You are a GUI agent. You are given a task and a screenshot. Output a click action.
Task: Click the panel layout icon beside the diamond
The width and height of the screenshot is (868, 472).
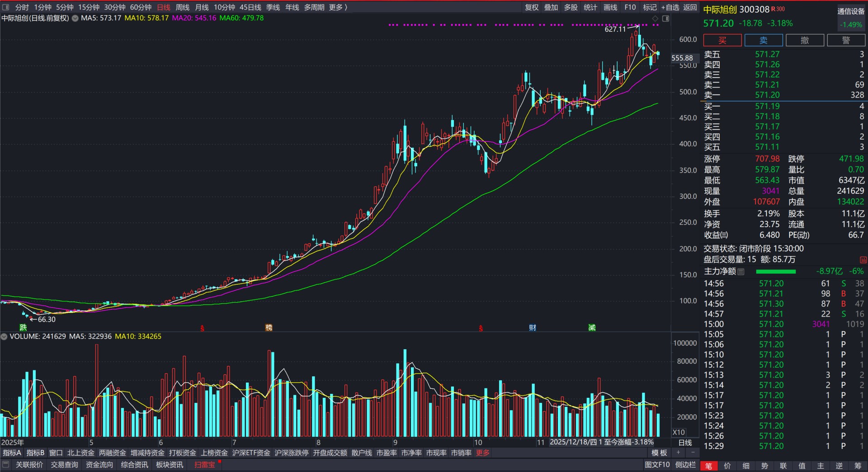click(665, 19)
